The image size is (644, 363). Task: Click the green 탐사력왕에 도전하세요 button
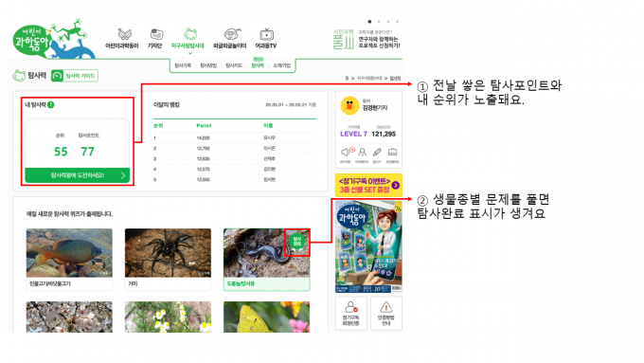tap(78, 175)
